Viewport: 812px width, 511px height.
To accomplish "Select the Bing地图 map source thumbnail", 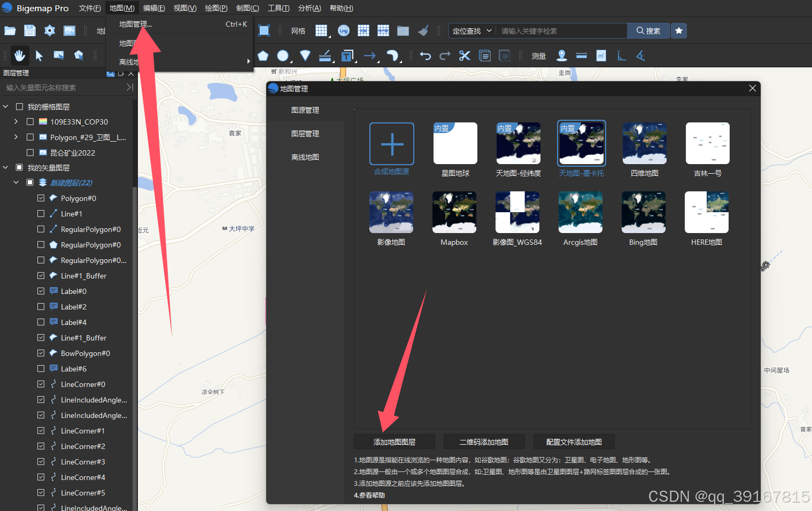I will pos(644,212).
